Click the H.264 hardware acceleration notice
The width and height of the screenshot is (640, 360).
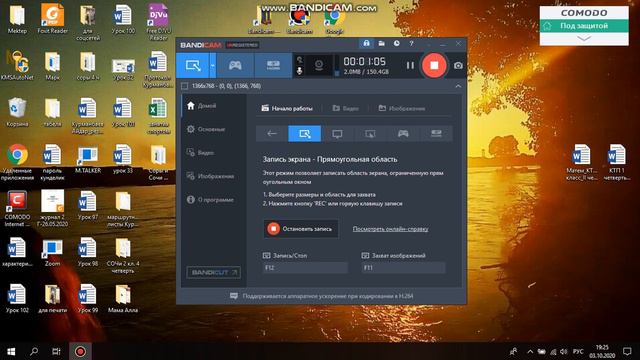tap(322, 296)
